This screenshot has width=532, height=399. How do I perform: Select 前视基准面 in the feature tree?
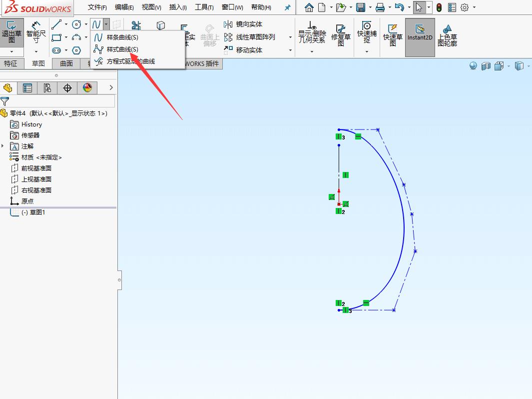tap(37, 168)
